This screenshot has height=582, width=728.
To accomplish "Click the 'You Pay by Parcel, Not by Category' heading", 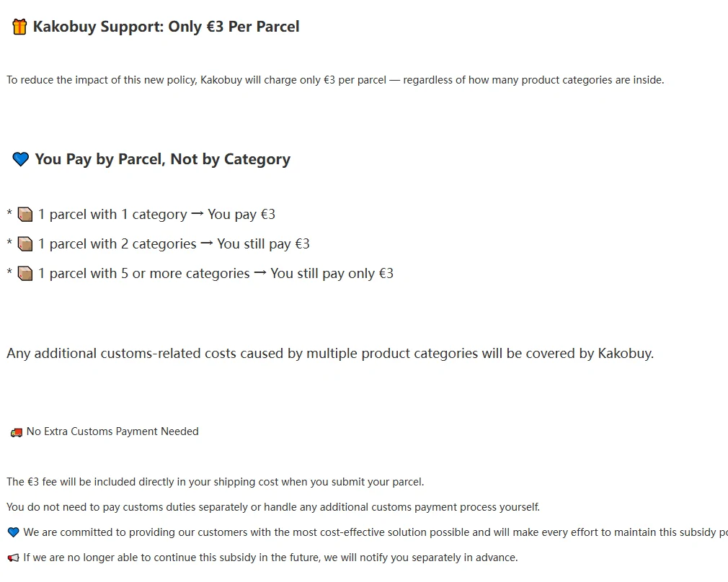I will [x=162, y=159].
